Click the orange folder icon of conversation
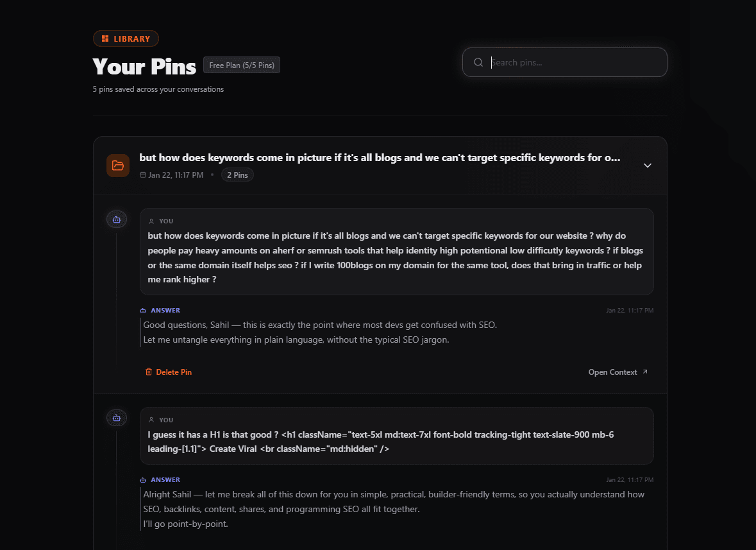The height and width of the screenshot is (550, 756). (118, 166)
